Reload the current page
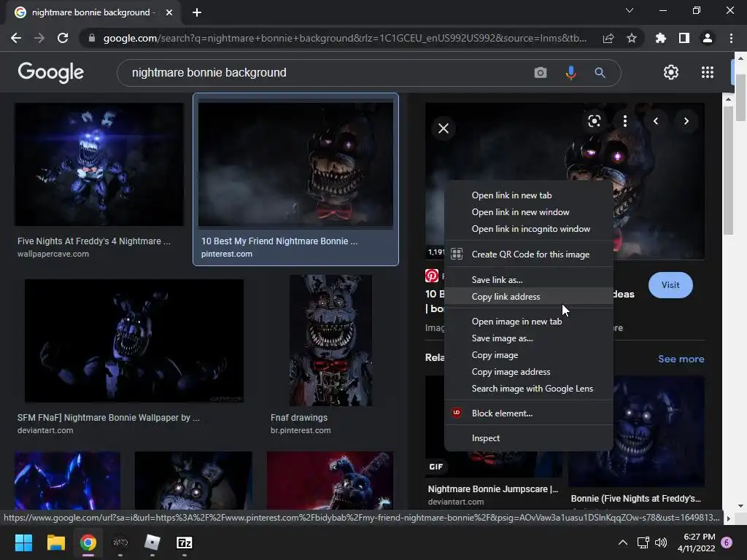Screen dimensions: 747x560 tap(63, 38)
